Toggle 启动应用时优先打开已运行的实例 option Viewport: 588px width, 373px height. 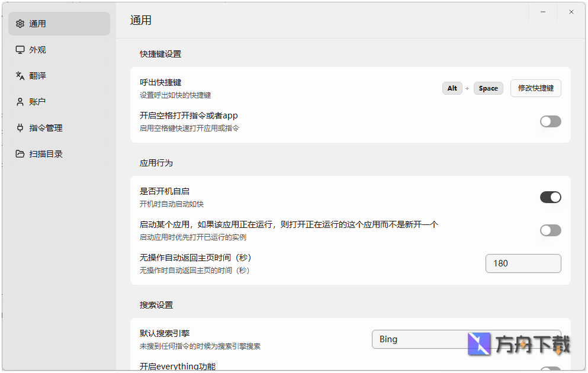coord(550,230)
